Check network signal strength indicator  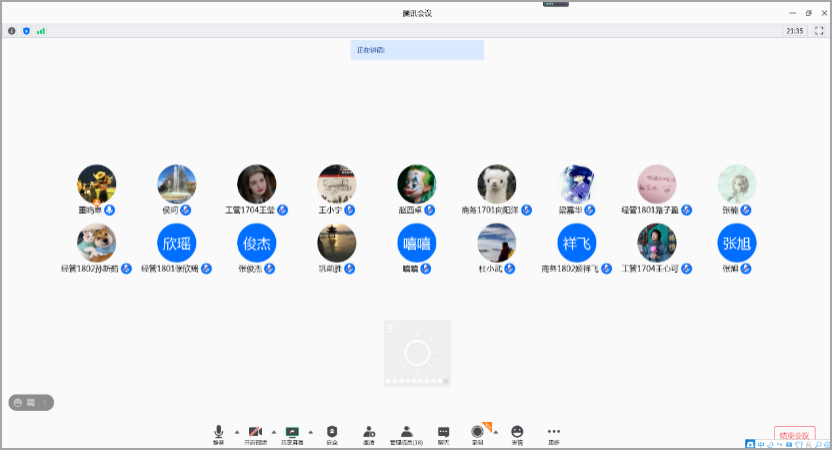[41, 31]
